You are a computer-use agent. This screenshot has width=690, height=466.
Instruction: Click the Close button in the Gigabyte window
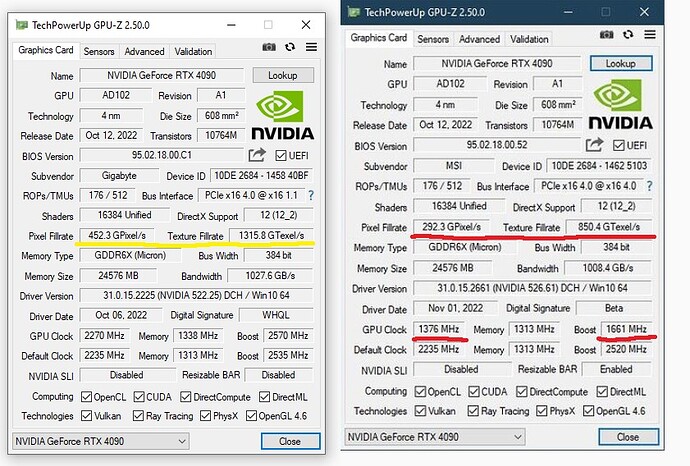[x=290, y=441]
